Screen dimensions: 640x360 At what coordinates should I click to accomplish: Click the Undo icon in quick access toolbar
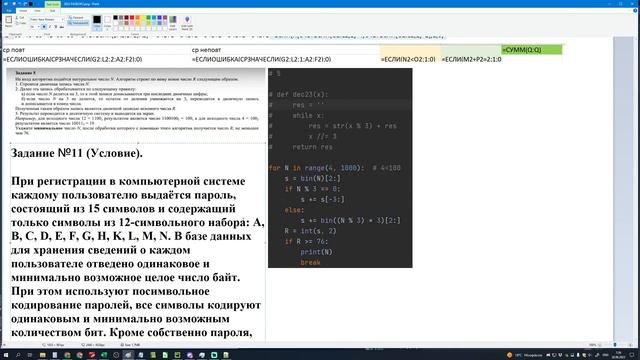click(x=20, y=4)
